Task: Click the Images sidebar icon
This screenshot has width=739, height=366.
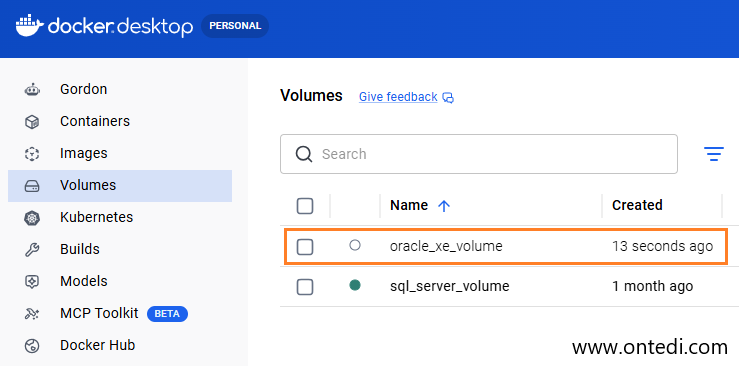Action: coord(32,154)
